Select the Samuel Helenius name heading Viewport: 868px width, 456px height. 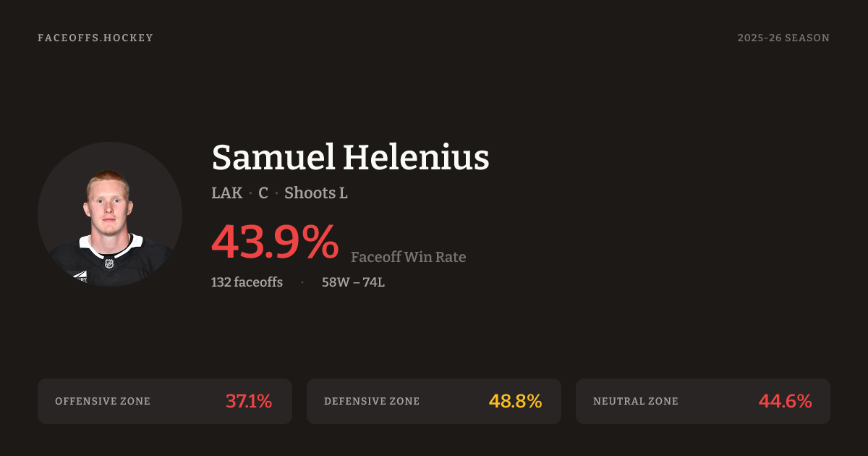pos(350,157)
